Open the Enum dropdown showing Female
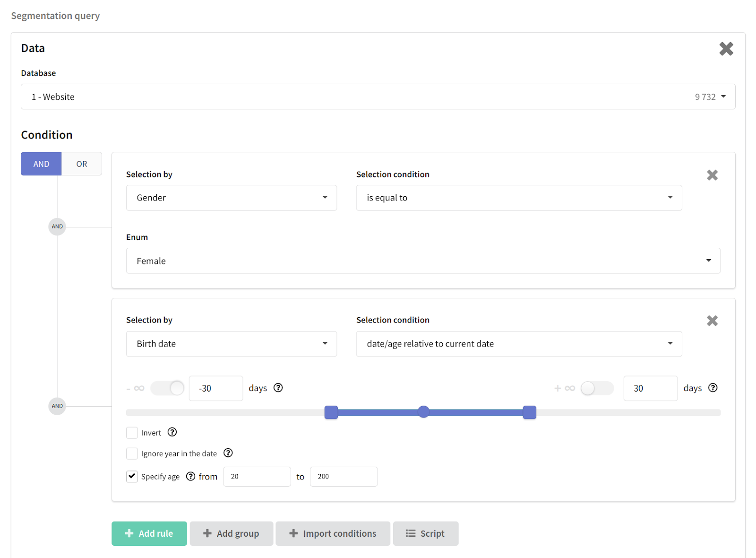The image size is (756, 558). (x=423, y=261)
